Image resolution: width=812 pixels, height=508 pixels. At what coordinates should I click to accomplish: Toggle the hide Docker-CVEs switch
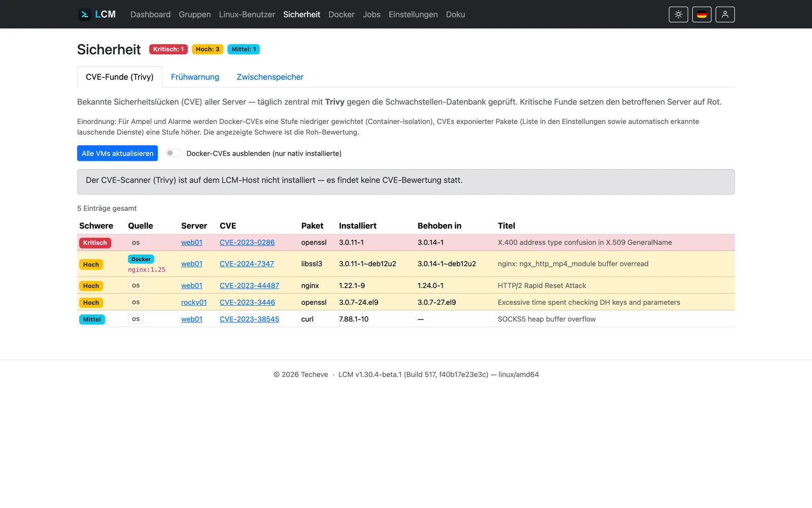point(174,153)
